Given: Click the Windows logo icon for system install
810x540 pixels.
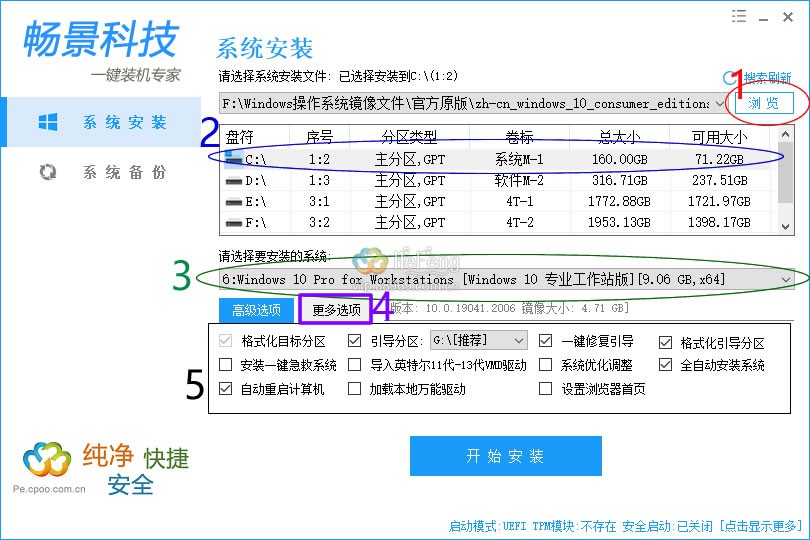Looking at the screenshot, I should [x=48, y=122].
